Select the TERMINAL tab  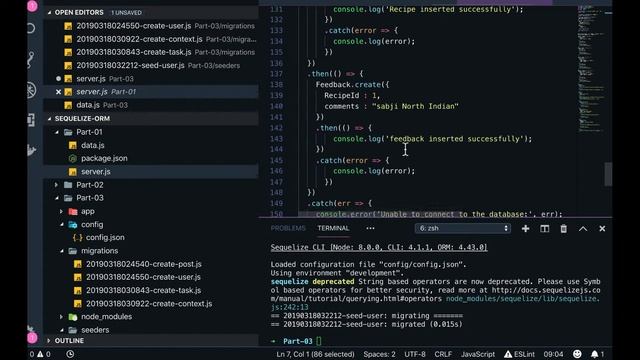point(333,228)
